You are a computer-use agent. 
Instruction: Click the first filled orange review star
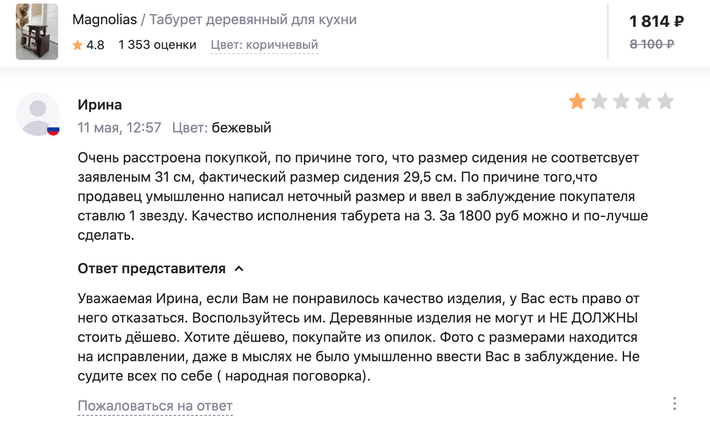(x=577, y=101)
